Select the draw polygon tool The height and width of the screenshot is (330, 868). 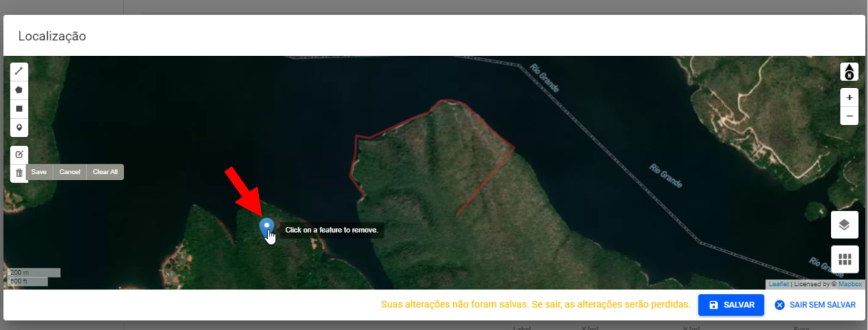tap(19, 90)
